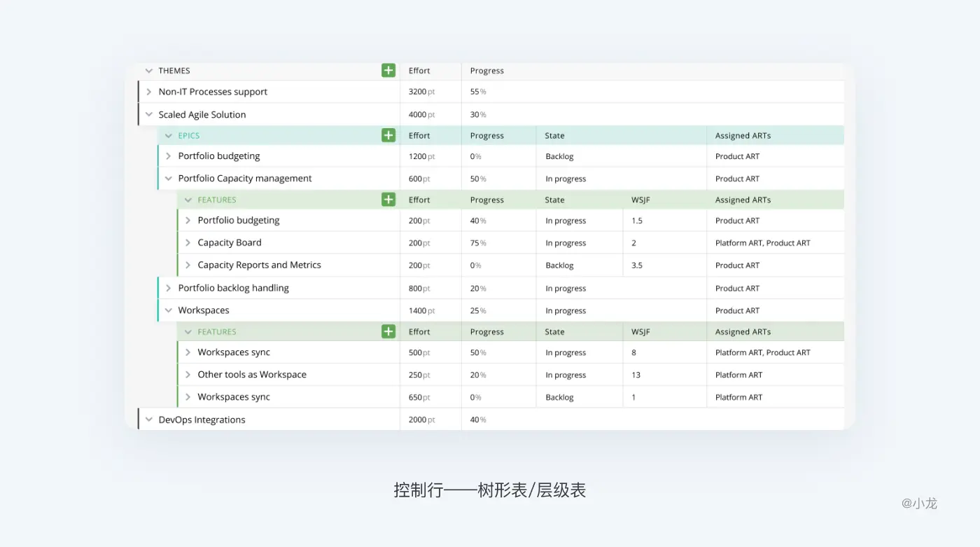This screenshot has height=547, width=980.
Task: Collapse Portfolio Capacity management epic
Action: [x=168, y=179]
